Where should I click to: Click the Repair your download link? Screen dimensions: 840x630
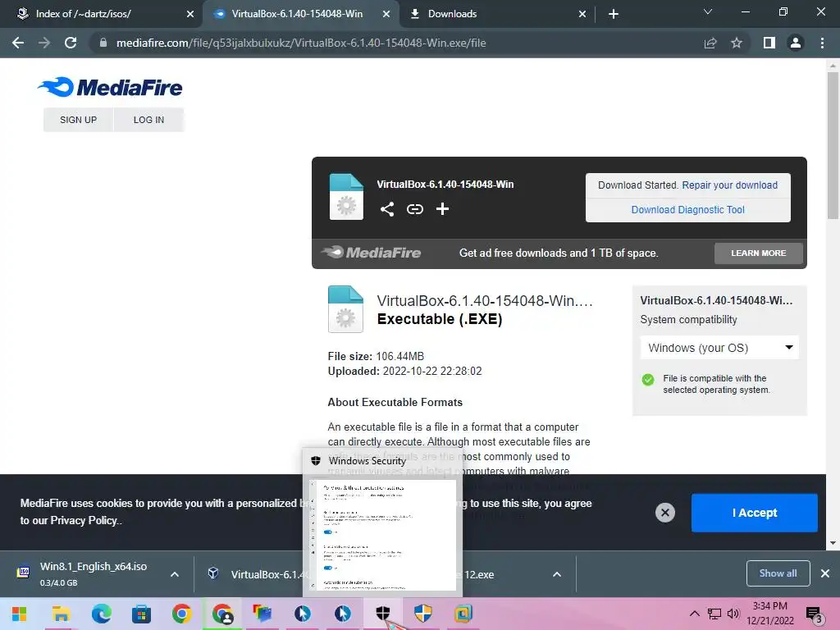pyautogui.click(x=729, y=185)
